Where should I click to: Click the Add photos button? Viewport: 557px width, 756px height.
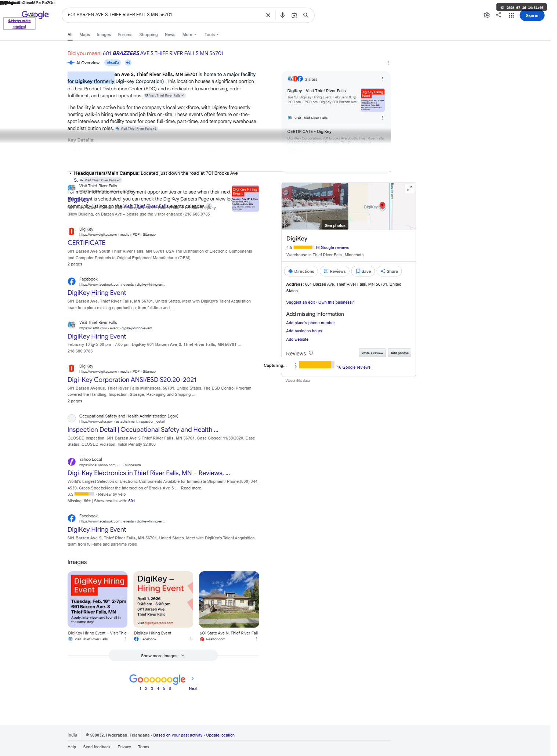399,353
